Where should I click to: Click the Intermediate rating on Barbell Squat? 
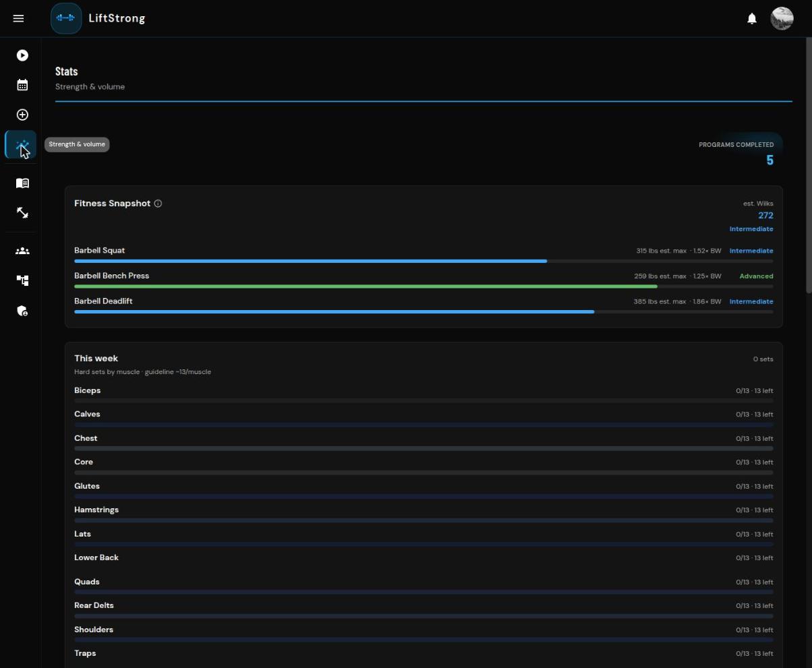coord(751,251)
